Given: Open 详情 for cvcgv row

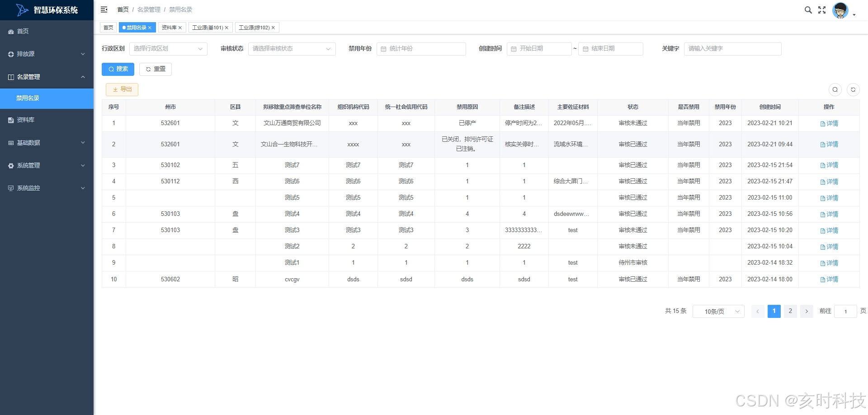Looking at the screenshot, I should click(829, 280).
